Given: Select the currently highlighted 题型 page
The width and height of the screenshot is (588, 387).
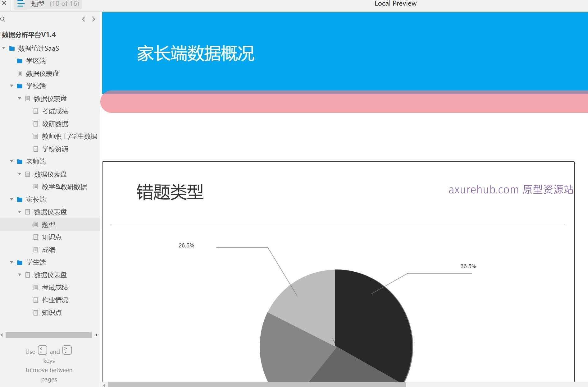Looking at the screenshot, I should tap(48, 224).
